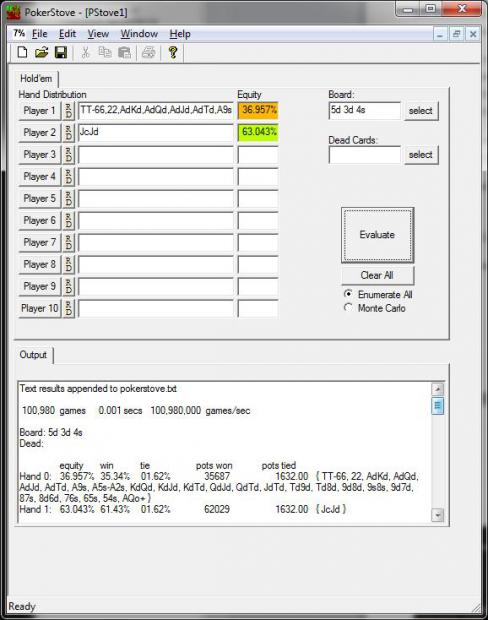The width and height of the screenshot is (488, 620).
Task: Open the View menu
Action: tap(98, 34)
